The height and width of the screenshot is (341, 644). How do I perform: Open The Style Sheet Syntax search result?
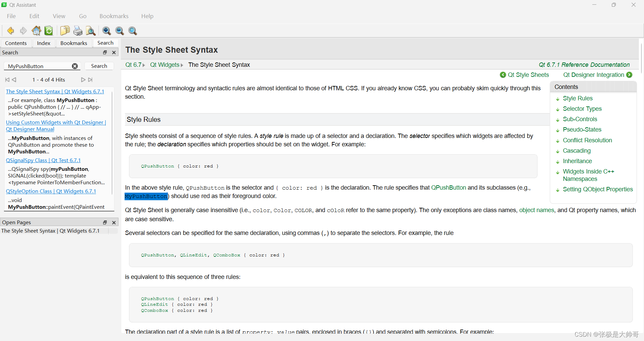(55, 91)
